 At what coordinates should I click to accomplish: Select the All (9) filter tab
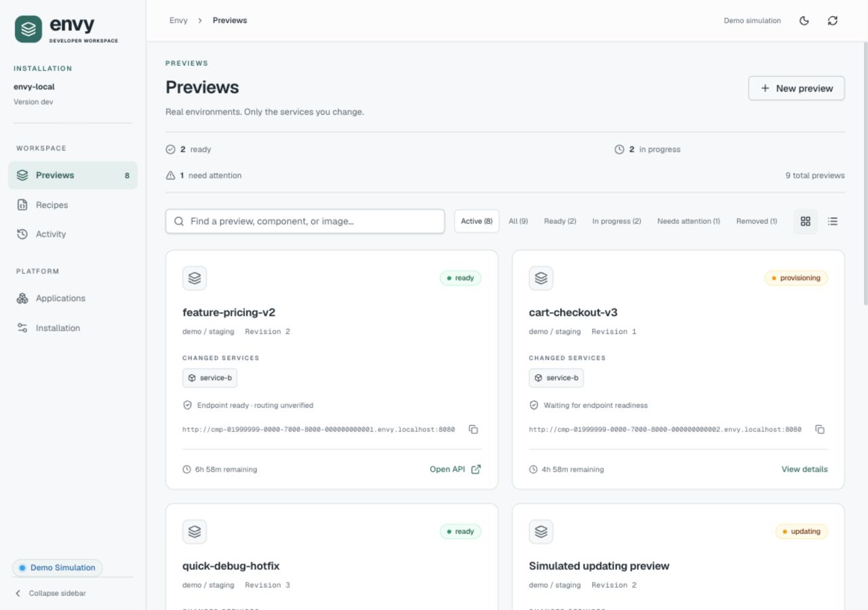coord(518,221)
